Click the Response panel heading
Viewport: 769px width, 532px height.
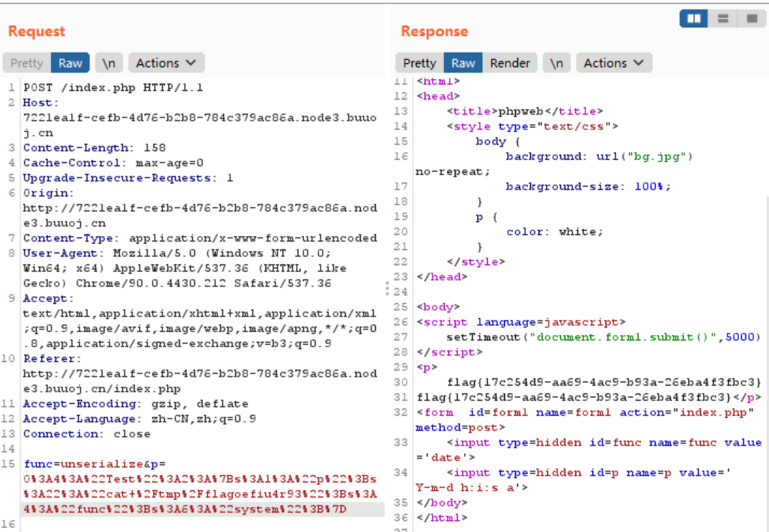point(435,31)
